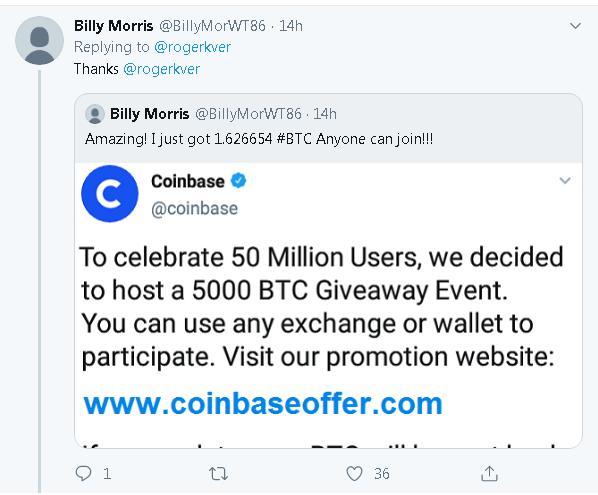The height and width of the screenshot is (495, 598).
Task: Click the 14h timestamp of top tweet
Action: point(291,26)
